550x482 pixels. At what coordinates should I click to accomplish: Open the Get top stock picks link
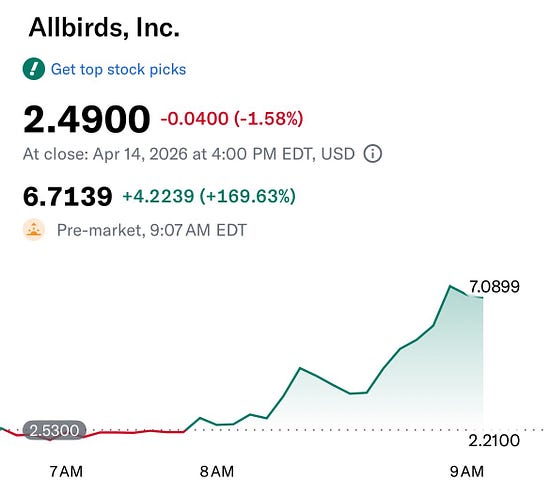(x=118, y=69)
